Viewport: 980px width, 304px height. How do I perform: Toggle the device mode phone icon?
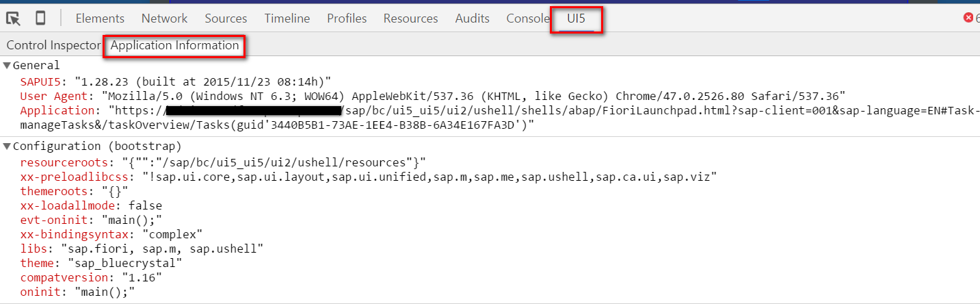click(40, 18)
